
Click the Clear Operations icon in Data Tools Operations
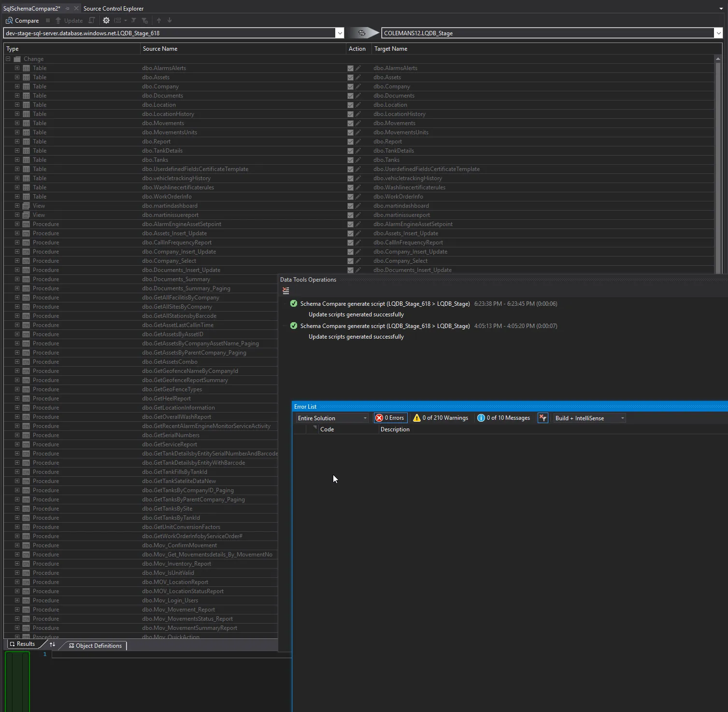[286, 291]
